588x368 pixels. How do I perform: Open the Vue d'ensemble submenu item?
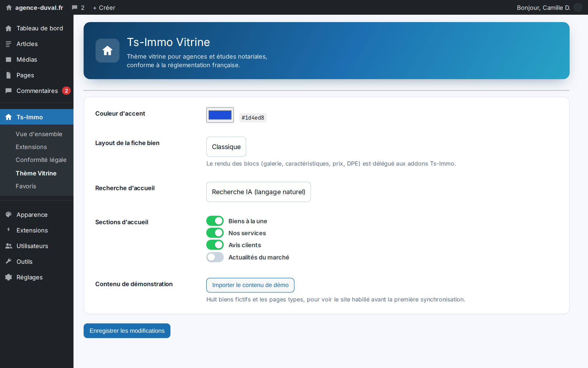point(39,134)
